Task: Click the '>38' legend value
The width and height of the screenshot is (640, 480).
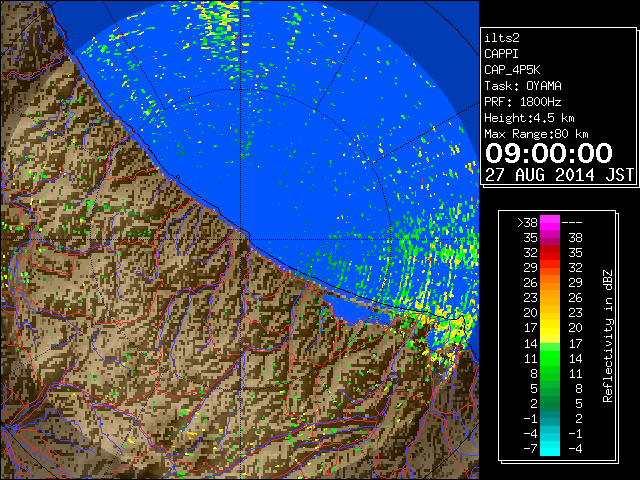Action: [527, 223]
